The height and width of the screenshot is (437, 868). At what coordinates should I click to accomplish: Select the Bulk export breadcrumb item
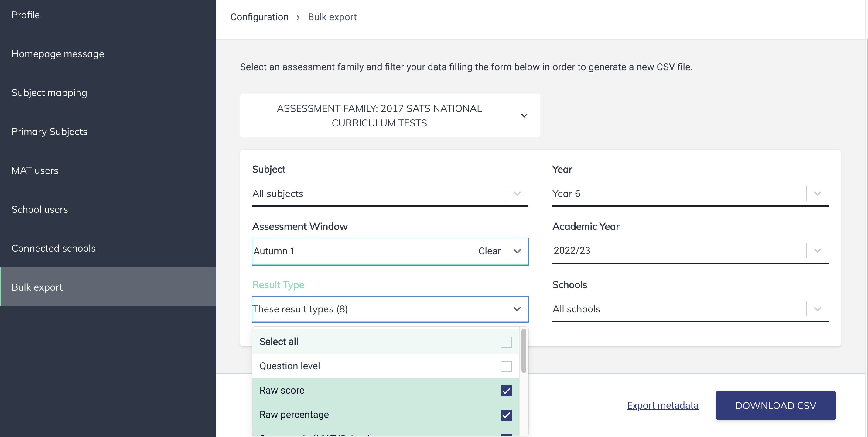point(332,17)
